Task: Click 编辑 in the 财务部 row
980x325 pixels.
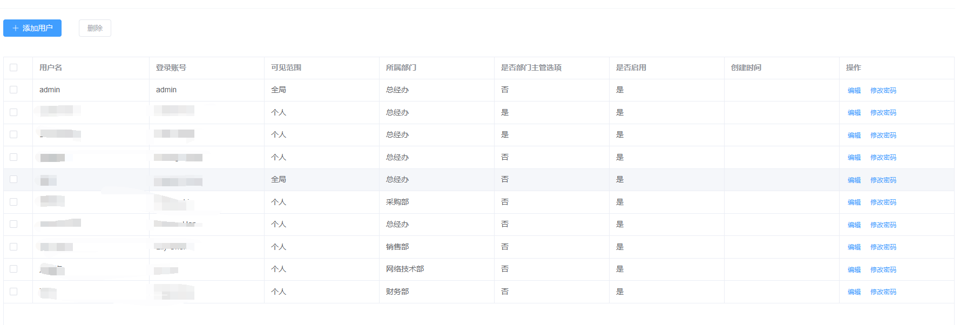Action: (x=854, y=292)
